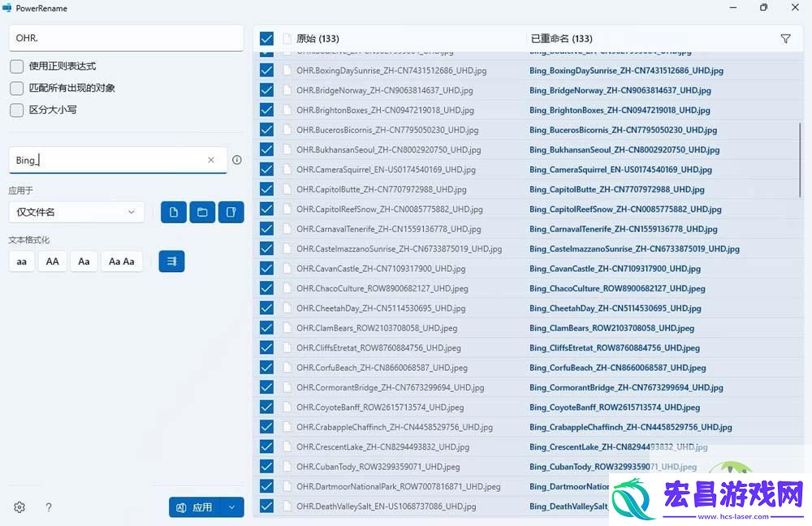Click the filter funnel icon

tap(785, 39)
